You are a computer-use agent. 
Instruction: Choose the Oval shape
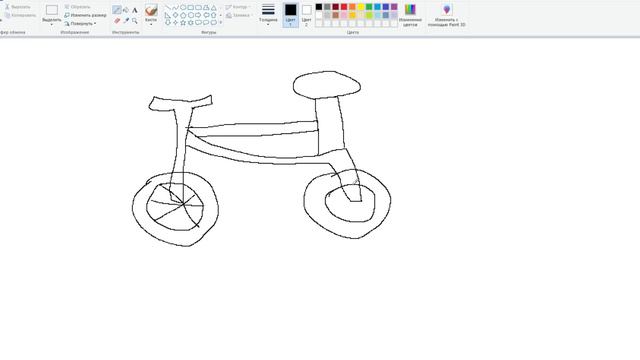coord(183,7)
